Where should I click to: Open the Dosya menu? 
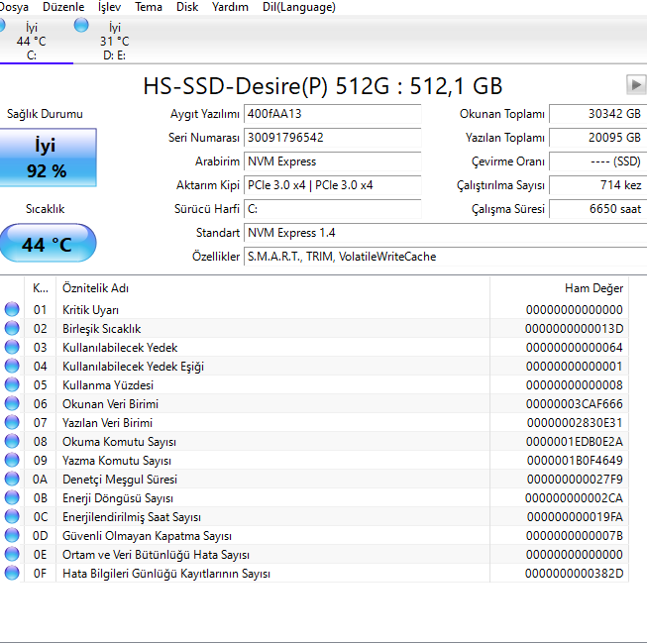click(x=14, y=7)
